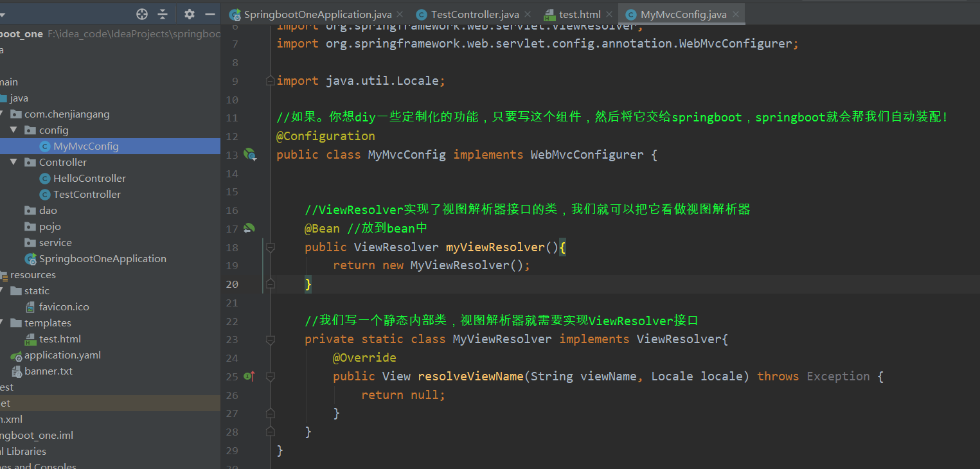Click the banner.txt file icon
This screenshot has height=469, width=980.
pyautogui.click(x=16, y=371)
